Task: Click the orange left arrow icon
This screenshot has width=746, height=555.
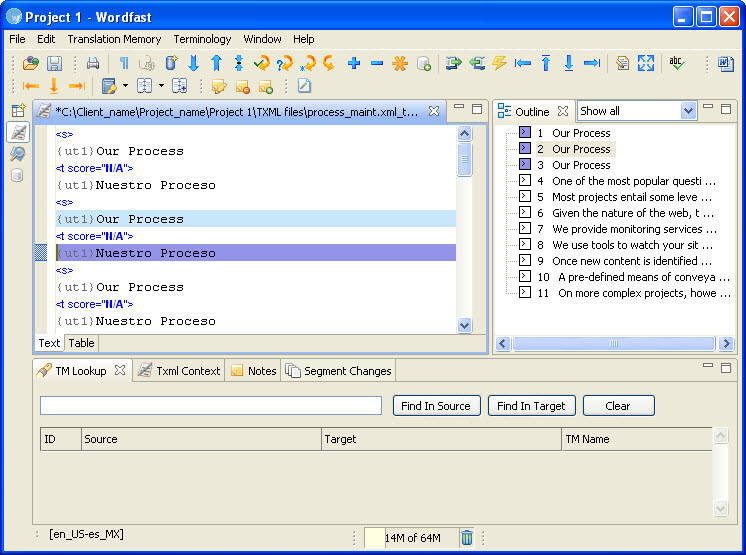Action: point(30,86)
